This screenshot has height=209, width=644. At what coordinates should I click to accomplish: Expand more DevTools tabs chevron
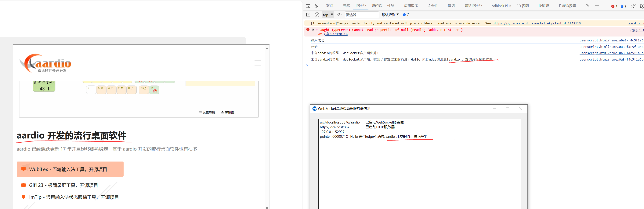point(587,6)
